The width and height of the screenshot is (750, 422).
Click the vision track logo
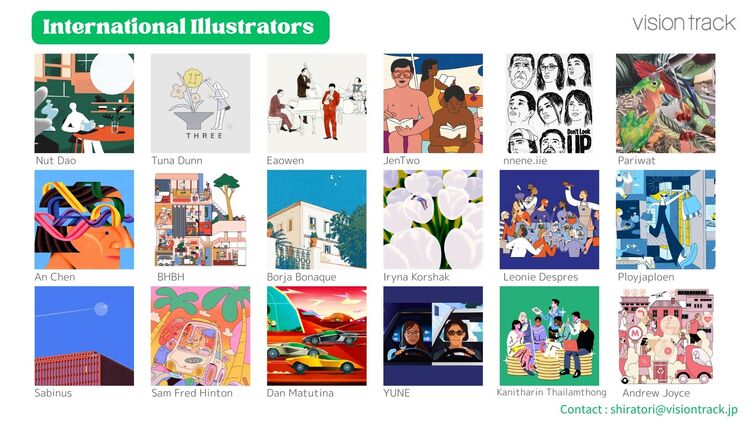(x=684, y=22)
